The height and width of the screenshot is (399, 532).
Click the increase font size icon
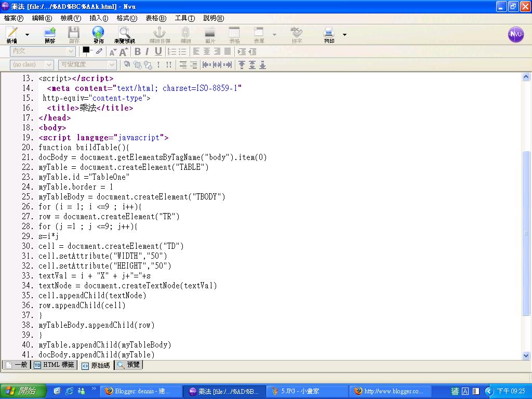tap(124, 51)
